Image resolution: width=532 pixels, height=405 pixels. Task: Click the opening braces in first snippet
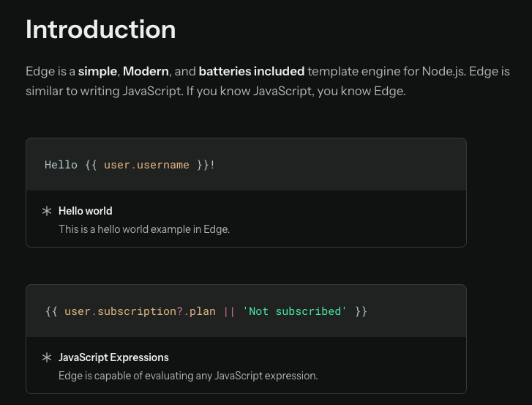coord(91,165)
